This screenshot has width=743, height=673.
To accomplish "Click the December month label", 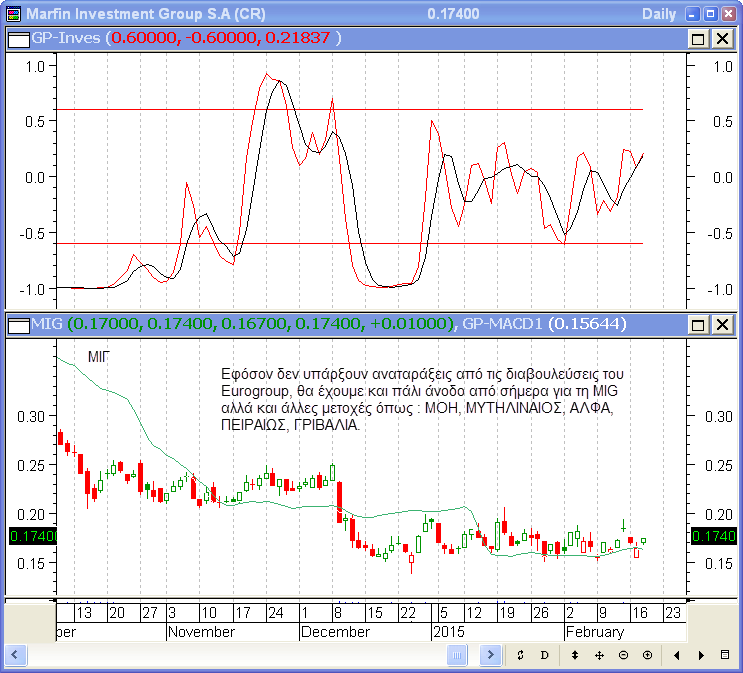I will click(x=335, y=632).
